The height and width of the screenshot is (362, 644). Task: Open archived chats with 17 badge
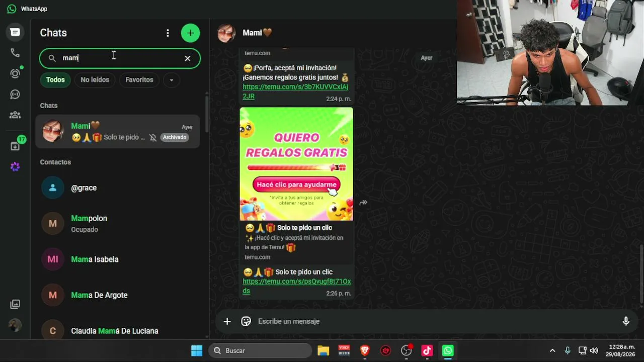coord(16,145)
